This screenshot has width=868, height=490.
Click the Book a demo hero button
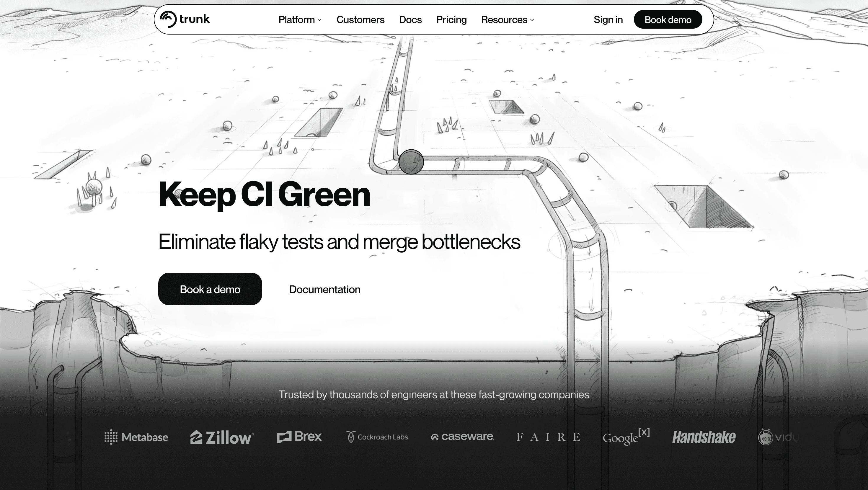pyautogui.click(x=210, y=289)
